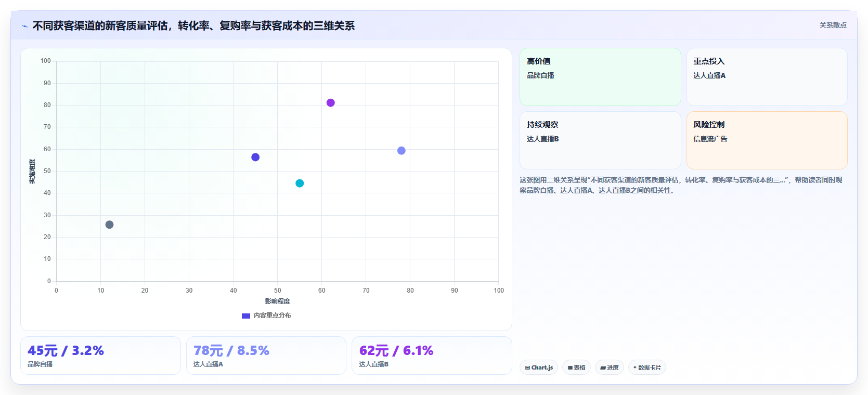Click the Chart.js tag chip
The image size is (868, 395).
tap(539, 367)
